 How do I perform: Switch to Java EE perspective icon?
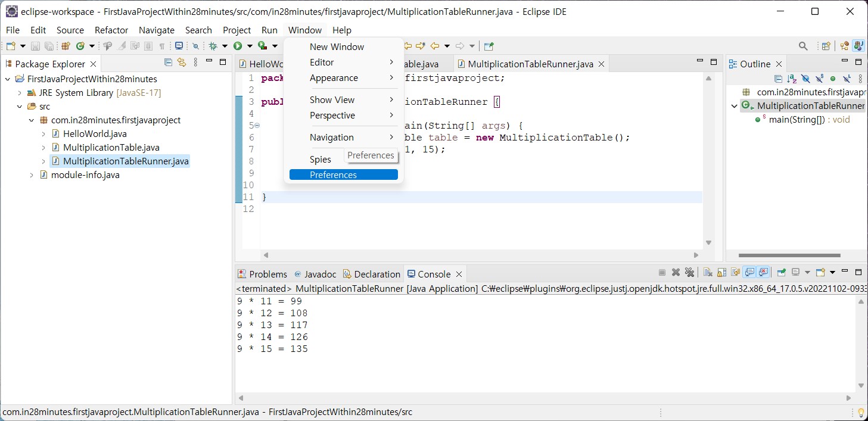pyautogui.click(x=845, y=46)
